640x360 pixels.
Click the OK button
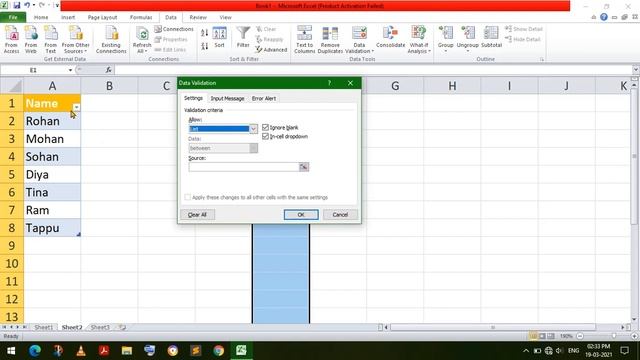(301, 215)
